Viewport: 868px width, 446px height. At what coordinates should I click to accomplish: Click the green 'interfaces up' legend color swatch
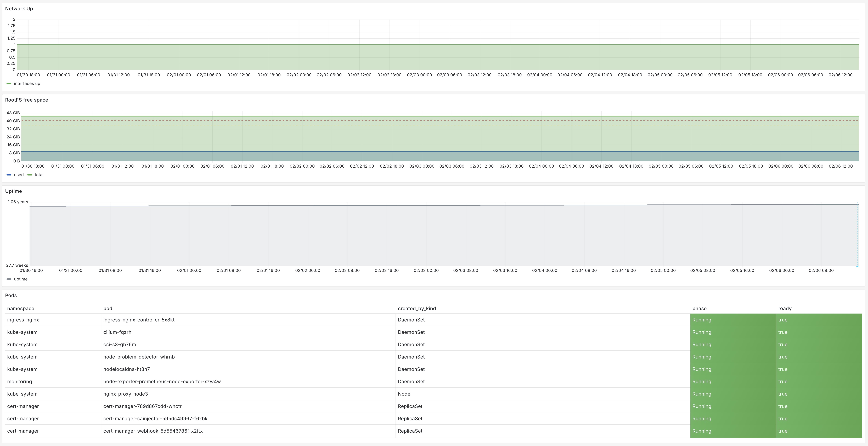[9, 84]
